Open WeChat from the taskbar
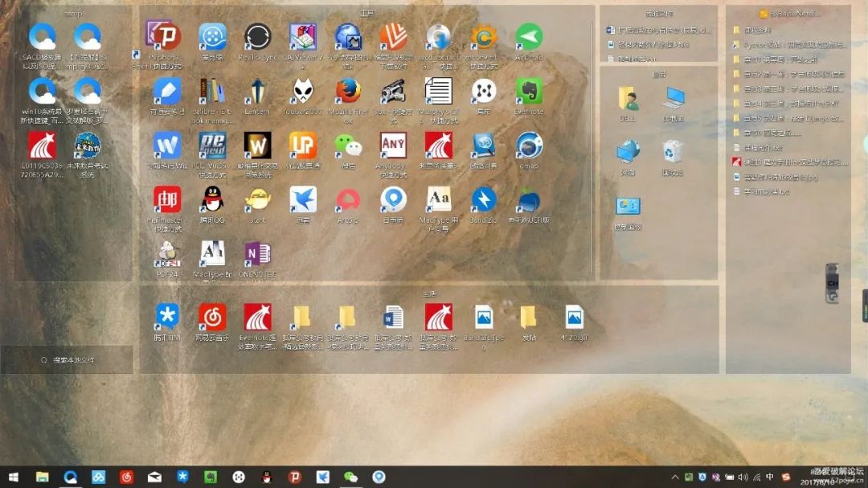 coord(350,477)
